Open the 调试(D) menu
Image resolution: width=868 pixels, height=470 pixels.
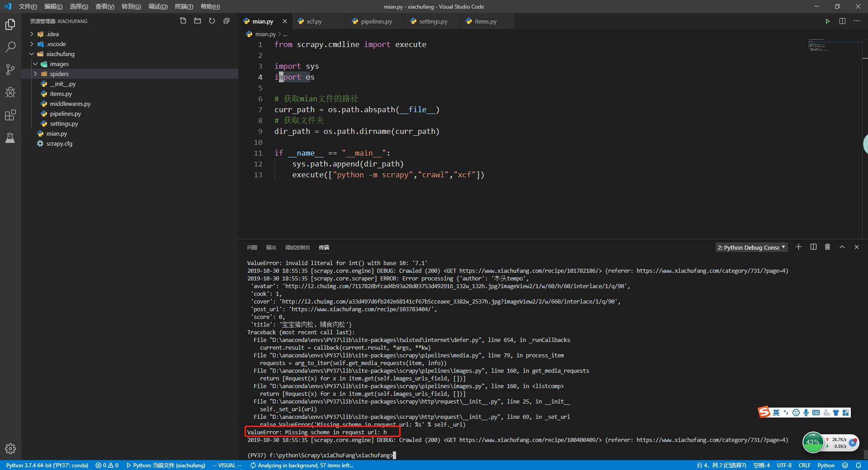[x=158, y=6]
